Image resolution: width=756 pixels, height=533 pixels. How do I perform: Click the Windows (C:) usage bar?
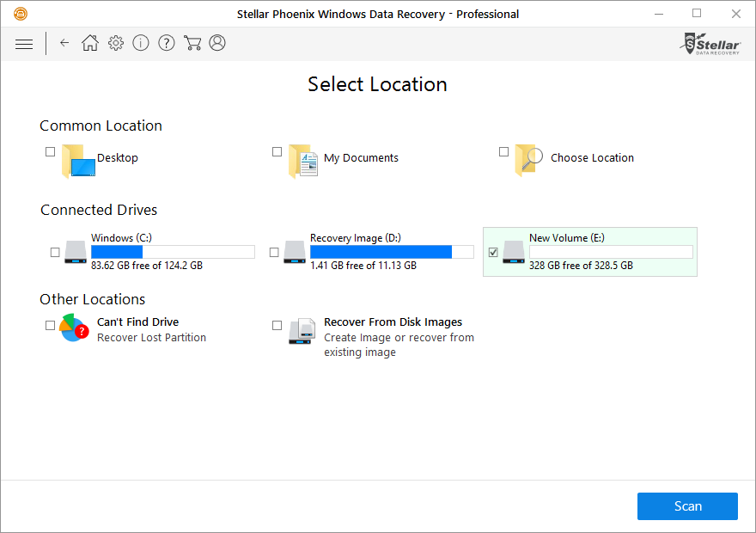173,252
